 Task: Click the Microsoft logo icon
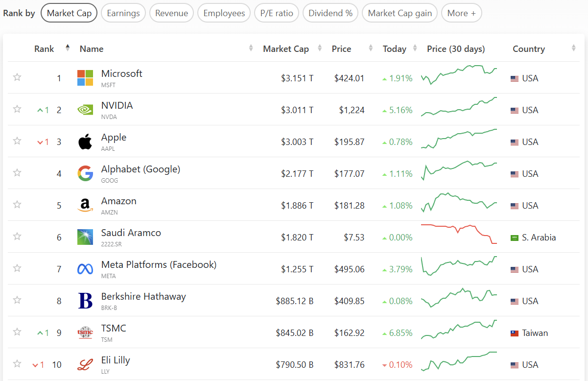click(x=85, y=78)
